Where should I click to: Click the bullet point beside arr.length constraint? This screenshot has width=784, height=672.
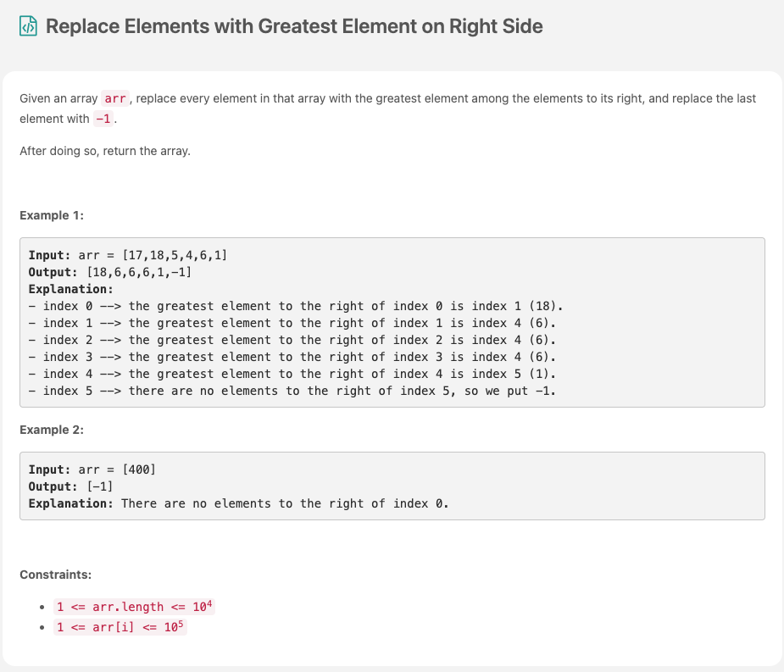[42, 607]
